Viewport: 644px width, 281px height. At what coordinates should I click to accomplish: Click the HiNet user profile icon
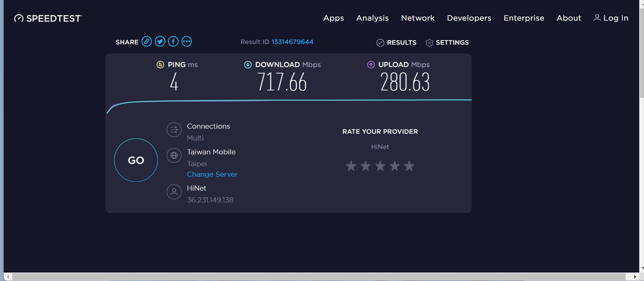[174, 192]
